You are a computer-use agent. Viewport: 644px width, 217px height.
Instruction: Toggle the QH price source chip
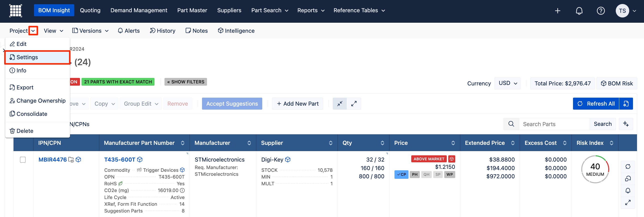426,175
